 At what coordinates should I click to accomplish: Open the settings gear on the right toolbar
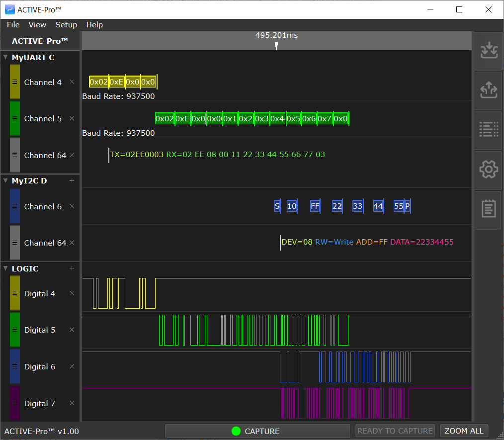[x=488, y=169]
